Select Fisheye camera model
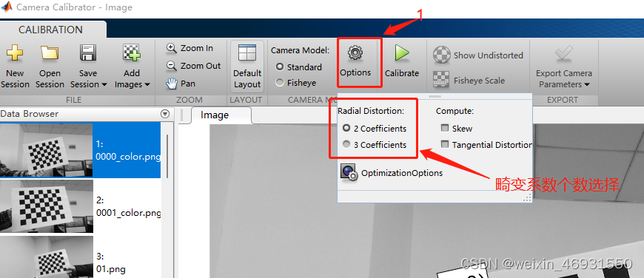The image size is (644, 278). tap(280, 83)
